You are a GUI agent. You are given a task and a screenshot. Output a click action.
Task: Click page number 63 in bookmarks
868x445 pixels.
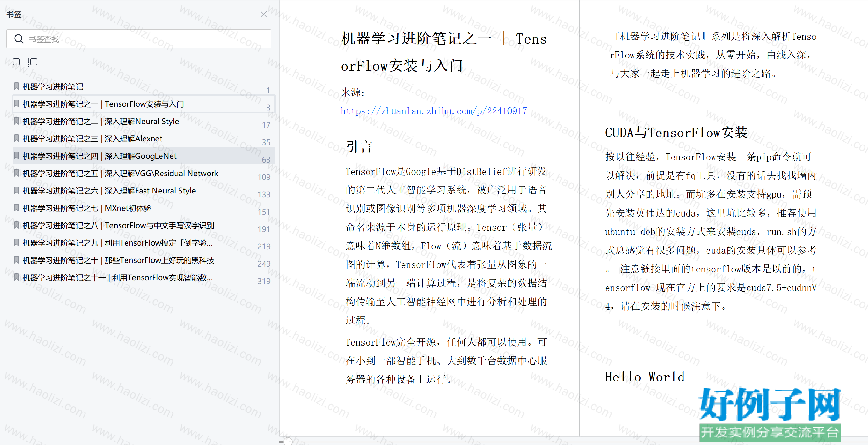point(266,160)
